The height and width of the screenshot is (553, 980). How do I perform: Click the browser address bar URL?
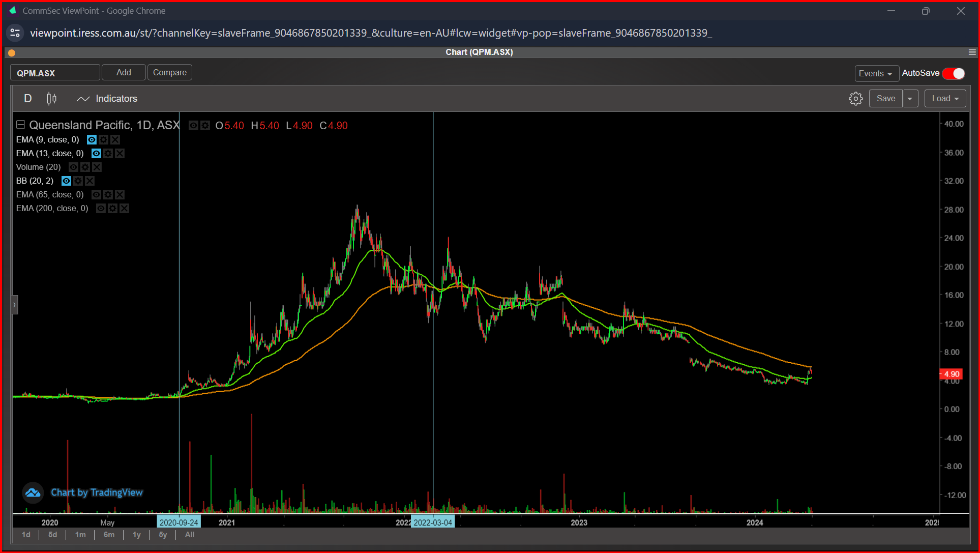point(371,33)
